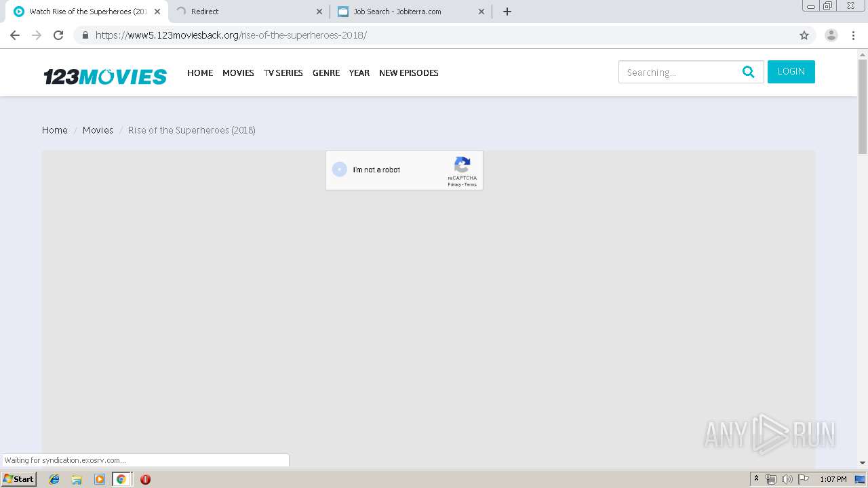Open the Chrome three-dot menu
868x488 pixels.
click(x=853, y=35)
